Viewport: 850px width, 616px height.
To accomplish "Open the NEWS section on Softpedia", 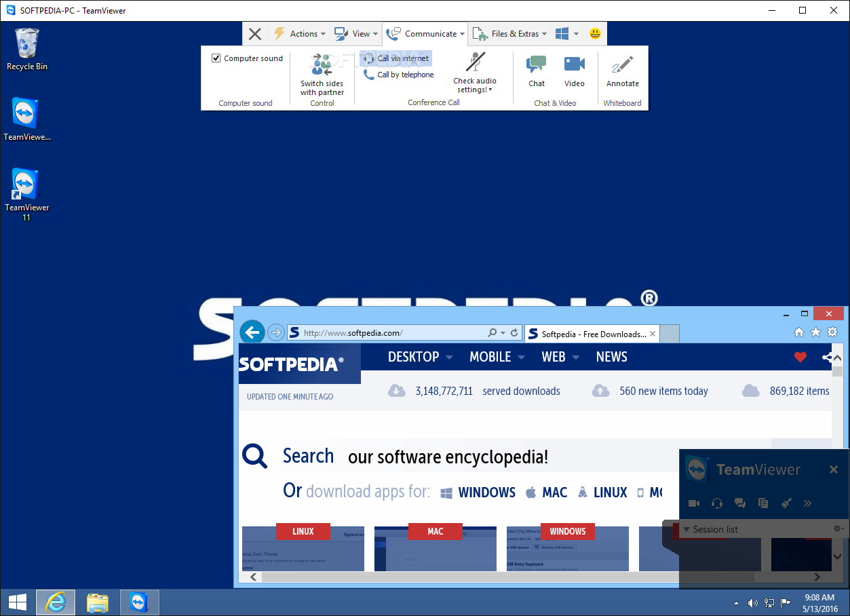I will (612, 357).
